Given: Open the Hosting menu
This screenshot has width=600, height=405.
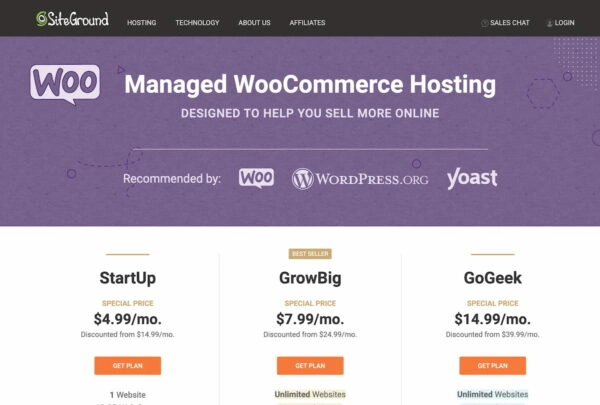Looking at the screenshot, I should [141, 22].
